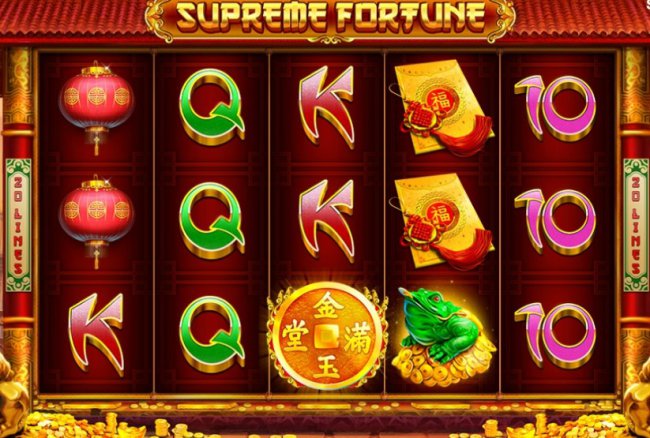The height and width of the screenshot is (438, 650).
Task: Click the large gold coin scatter symbol
Action: coord(327,336)
